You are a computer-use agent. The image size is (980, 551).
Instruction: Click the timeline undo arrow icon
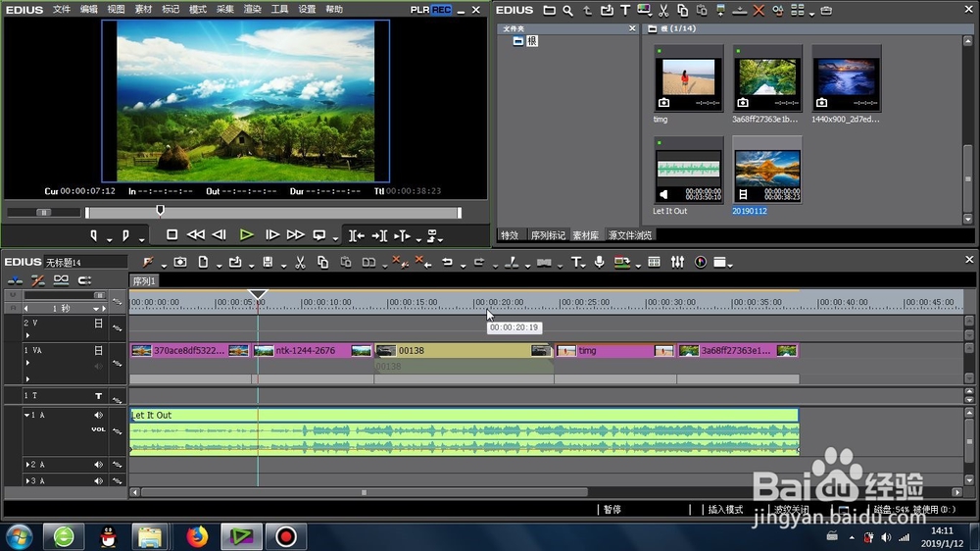coord(448,262)
